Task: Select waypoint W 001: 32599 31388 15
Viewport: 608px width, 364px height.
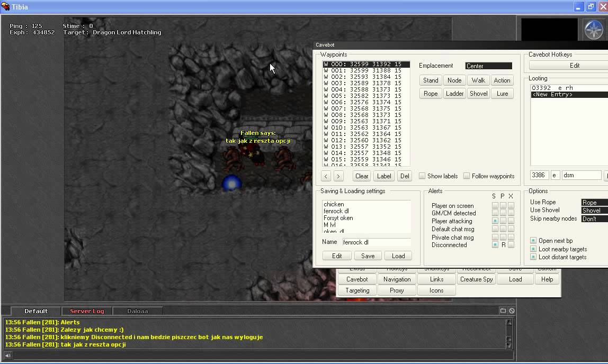Action: tap(366, 70)
